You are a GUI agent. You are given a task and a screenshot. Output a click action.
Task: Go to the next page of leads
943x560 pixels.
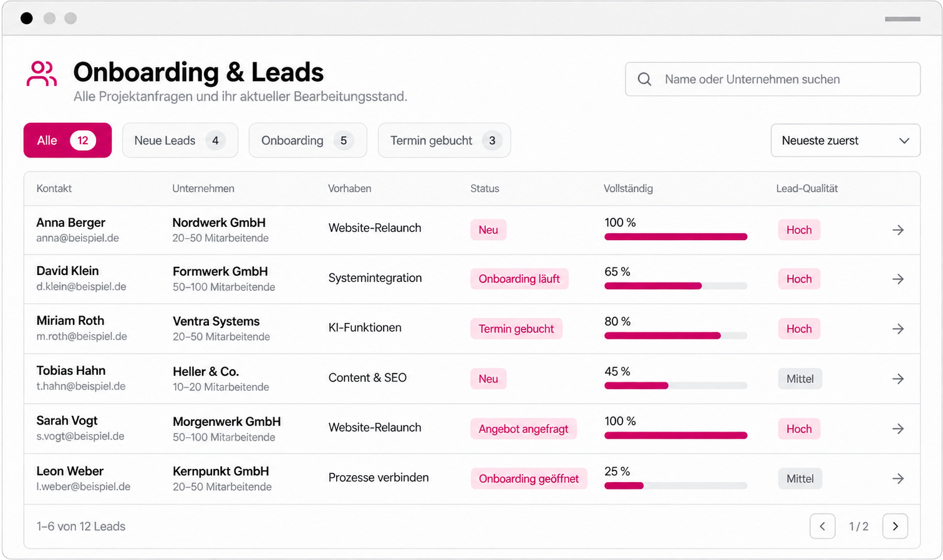point(895,526)
